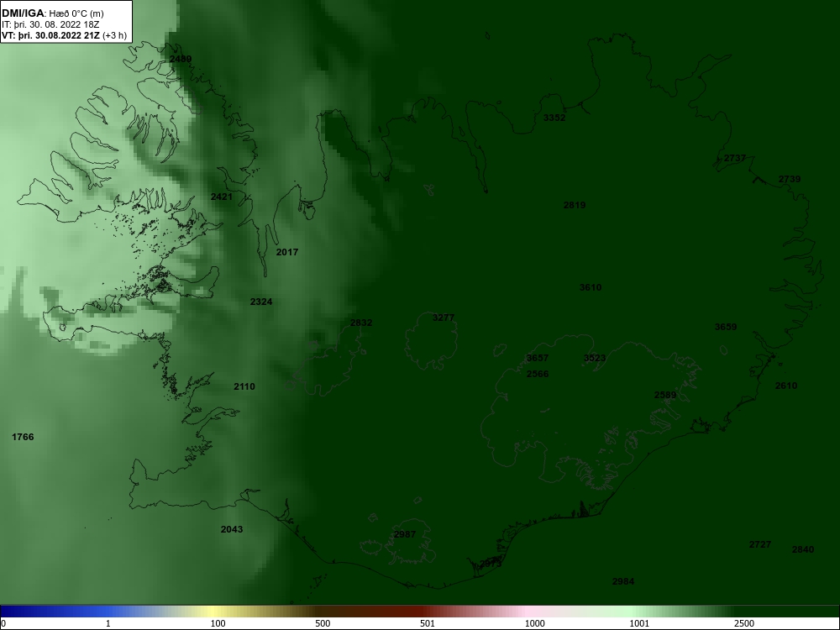Select the 2043 value near the southwest coast
The width and height of the screenshot is (840, 630).
[232, 528]
